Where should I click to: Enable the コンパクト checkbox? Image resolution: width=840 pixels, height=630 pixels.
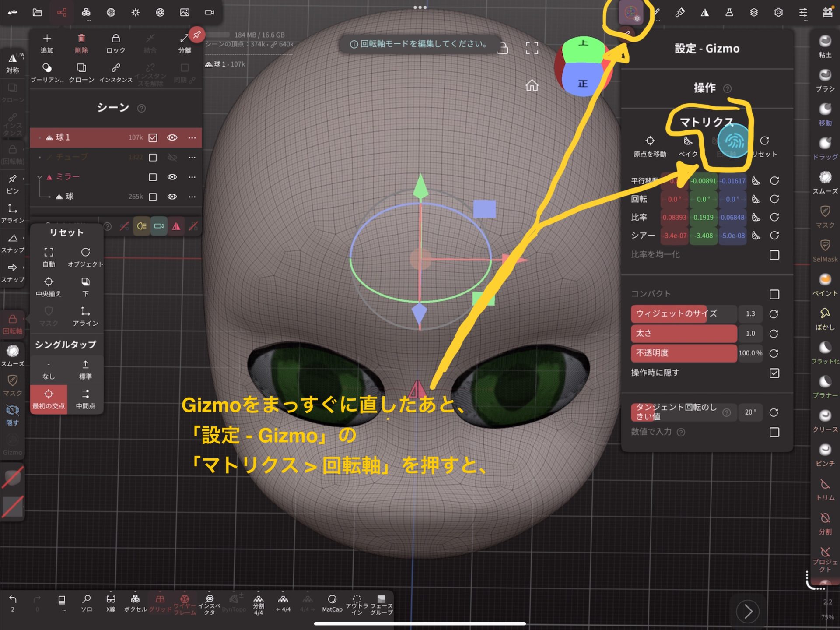pos(774,294)
